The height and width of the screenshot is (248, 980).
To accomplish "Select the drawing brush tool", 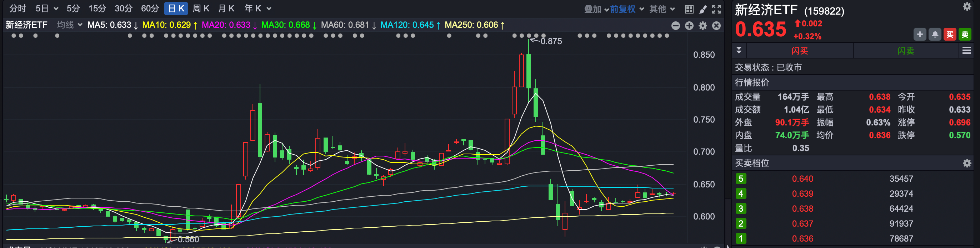I will pyautogui.click(x=702, y=9).
